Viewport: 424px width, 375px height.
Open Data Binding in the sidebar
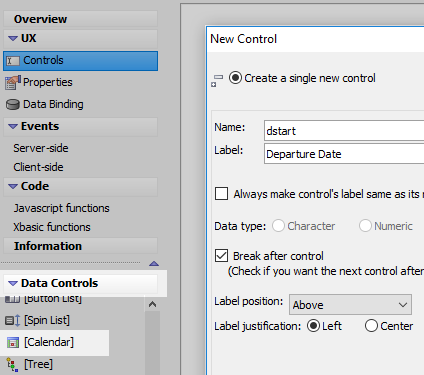(x=53, y=104)
